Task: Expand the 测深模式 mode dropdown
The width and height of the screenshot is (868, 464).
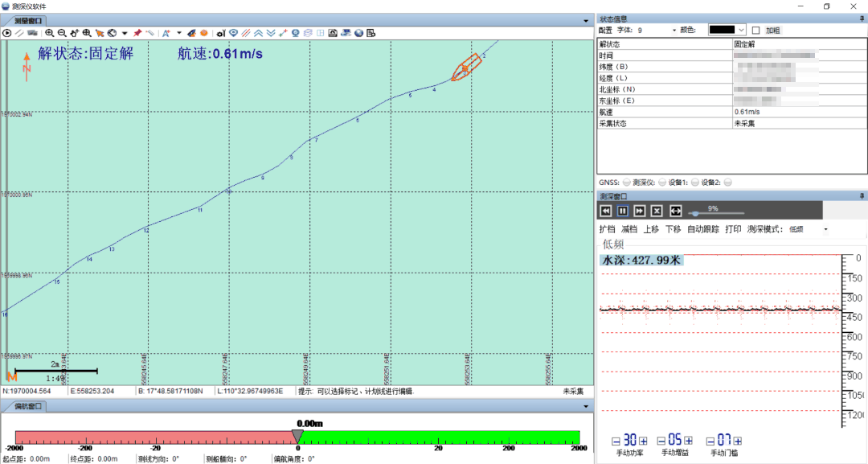Action: 825,229
